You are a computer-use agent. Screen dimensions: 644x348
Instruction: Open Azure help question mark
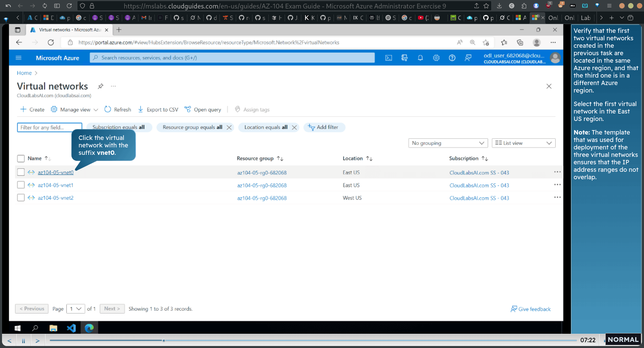click(452, 58)
